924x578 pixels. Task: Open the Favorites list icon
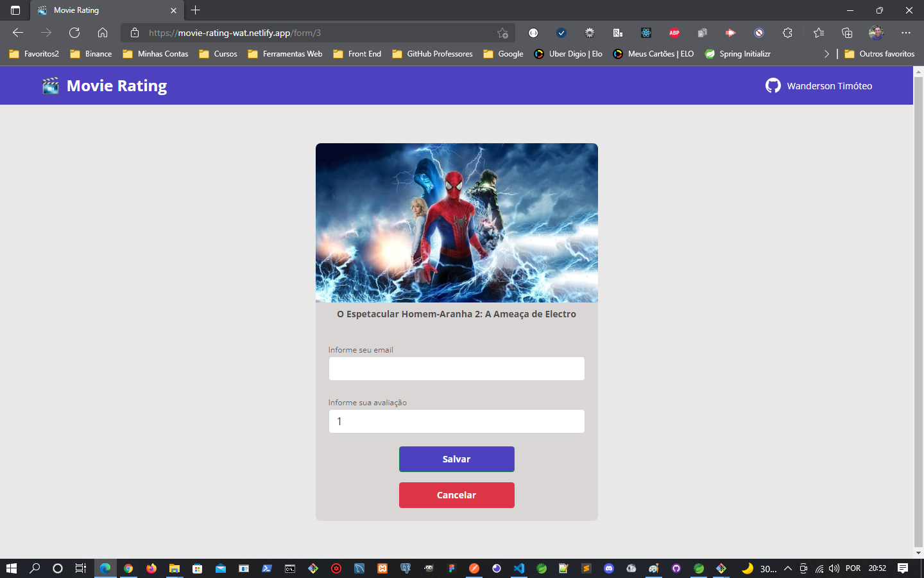pos(819,33)
